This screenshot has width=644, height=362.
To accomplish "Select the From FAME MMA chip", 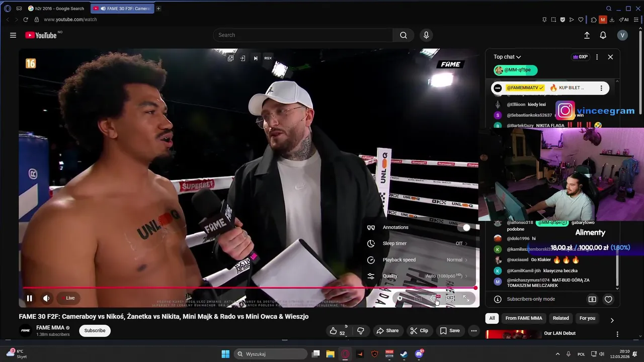I will (524, 318).
